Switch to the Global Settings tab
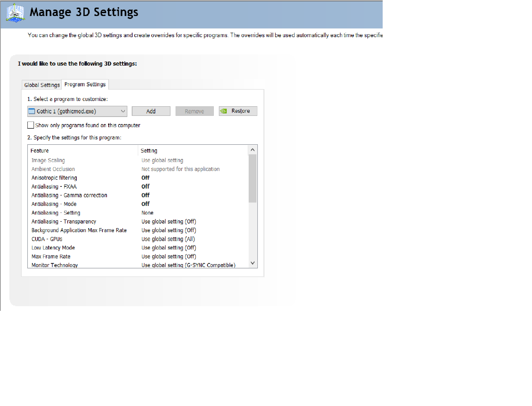Viewport: 532px width, 406px height. (x=42, y=85)
